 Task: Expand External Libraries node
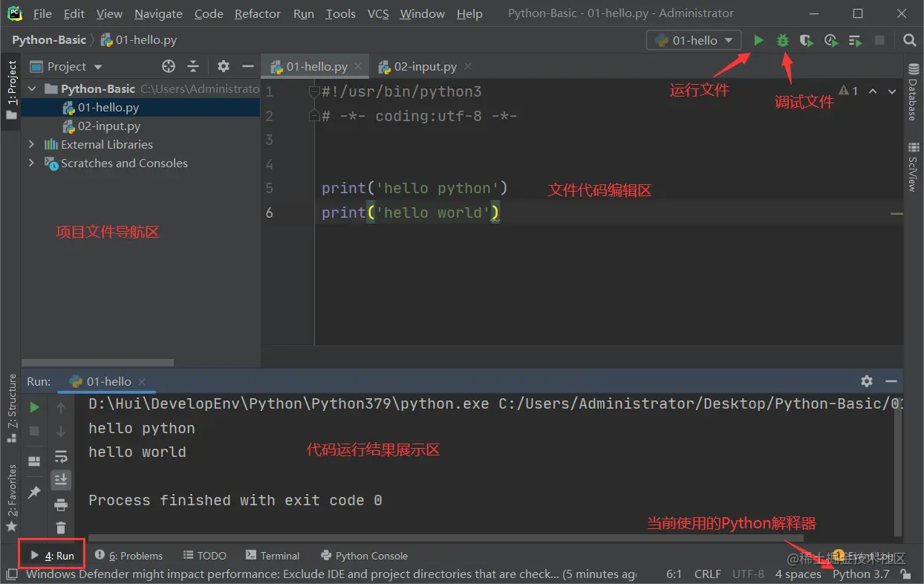point(32,144)
